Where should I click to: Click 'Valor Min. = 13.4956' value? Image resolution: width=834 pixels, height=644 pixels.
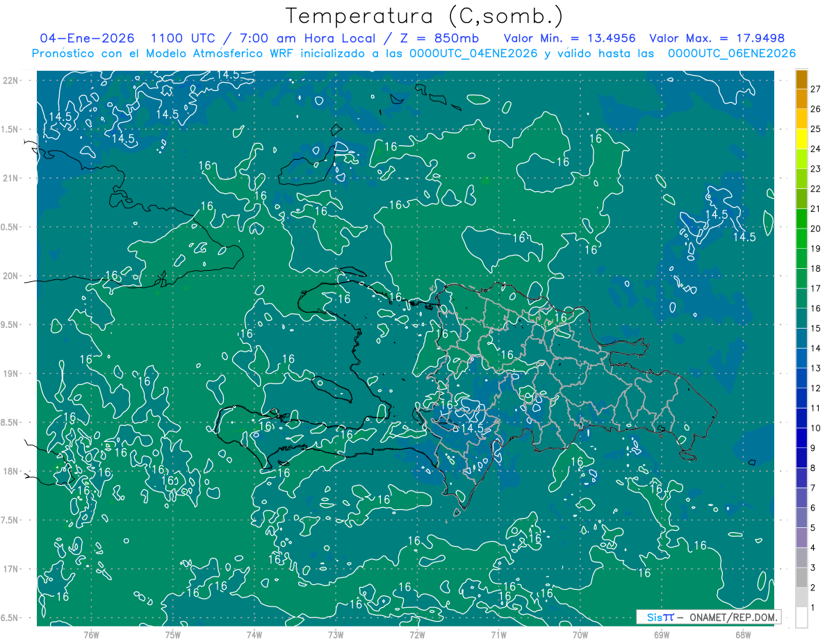click(x=570, y=38)
